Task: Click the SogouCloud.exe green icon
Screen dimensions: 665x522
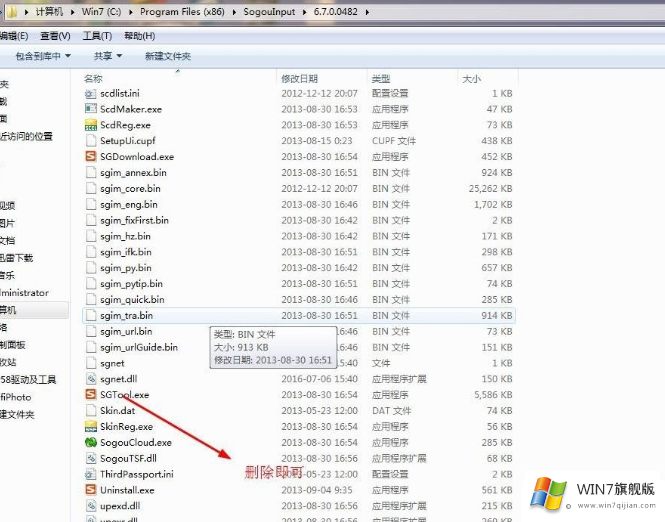Action: pos(90,442)
